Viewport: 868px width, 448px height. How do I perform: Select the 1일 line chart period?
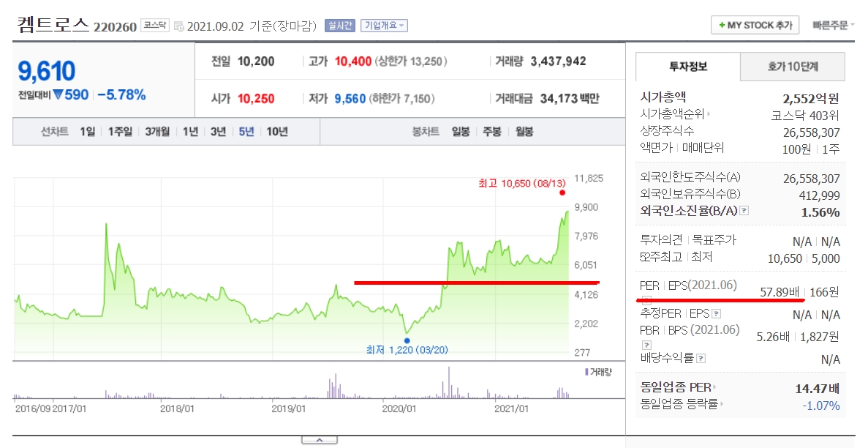tap(88, 132)
